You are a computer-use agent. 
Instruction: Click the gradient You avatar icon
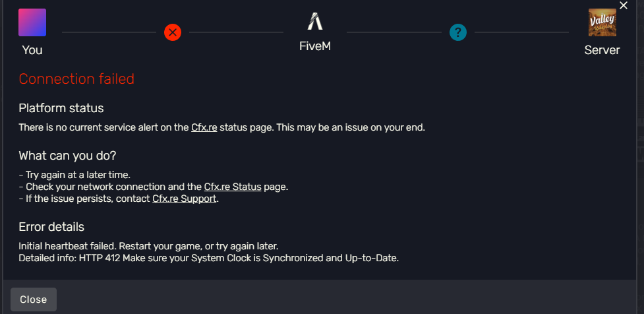pyautogui.click(x=32, y=22)
